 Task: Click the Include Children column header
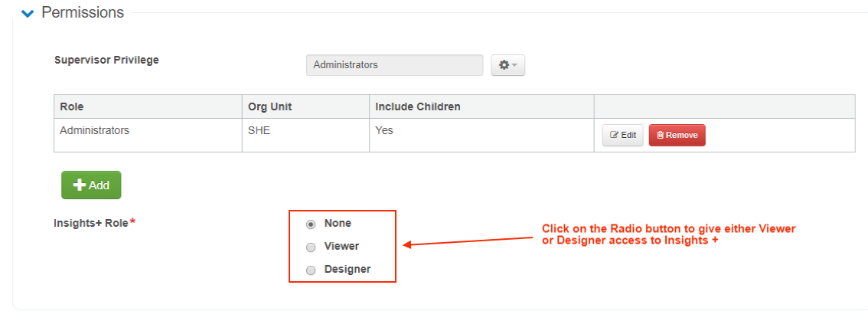[x=417, y=106]
